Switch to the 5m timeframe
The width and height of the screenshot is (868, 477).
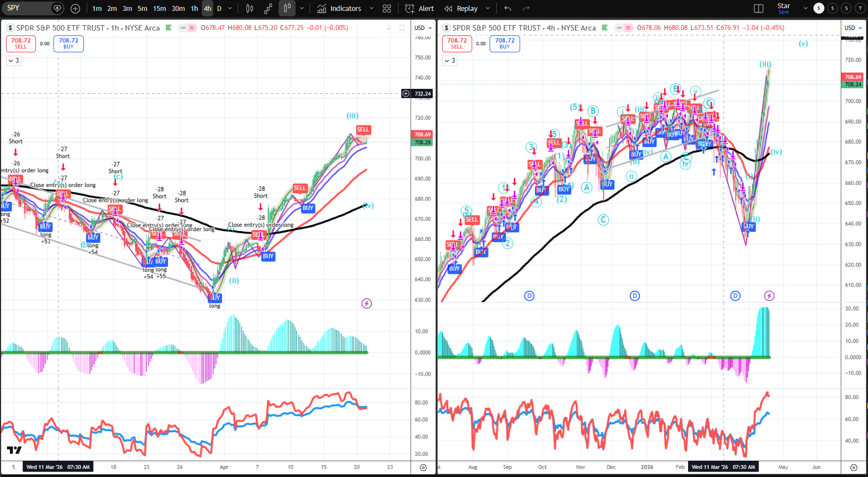pos(142,9)
